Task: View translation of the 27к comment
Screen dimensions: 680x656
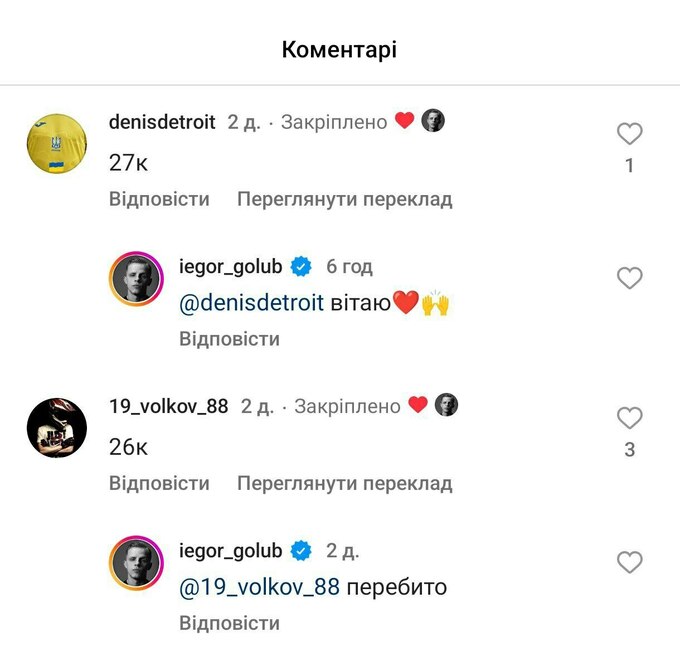Action: point(345,199)
